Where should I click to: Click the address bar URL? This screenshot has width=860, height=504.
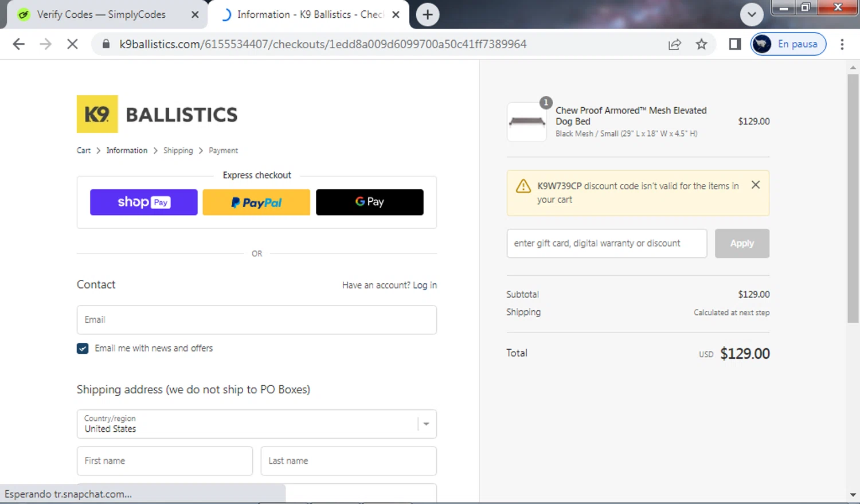(323, 44)
